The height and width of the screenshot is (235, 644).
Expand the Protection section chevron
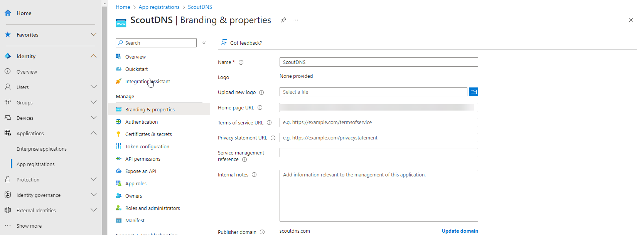point(94,179)
